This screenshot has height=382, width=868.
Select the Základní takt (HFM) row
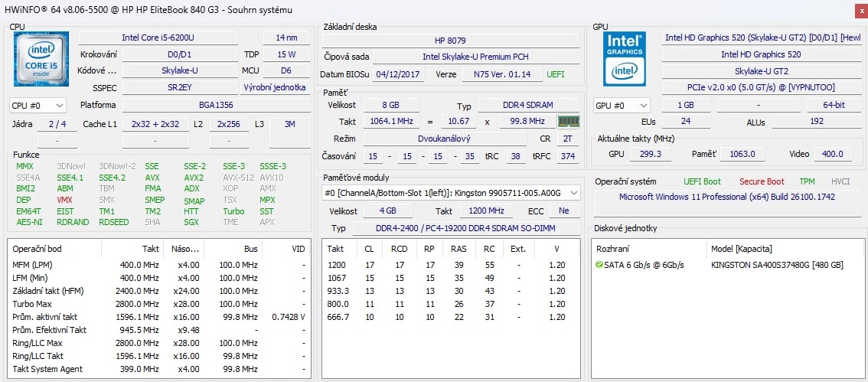(158, 291)
